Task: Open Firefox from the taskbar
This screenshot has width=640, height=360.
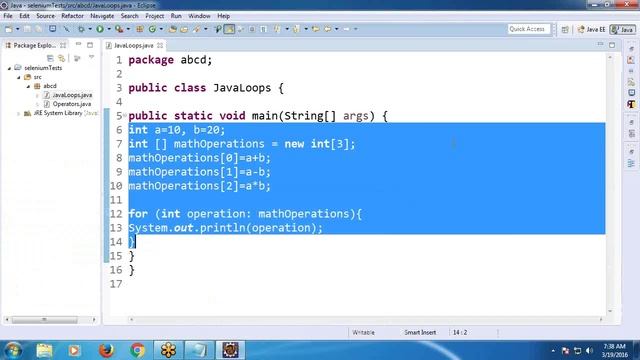Action: pos(106,350)
